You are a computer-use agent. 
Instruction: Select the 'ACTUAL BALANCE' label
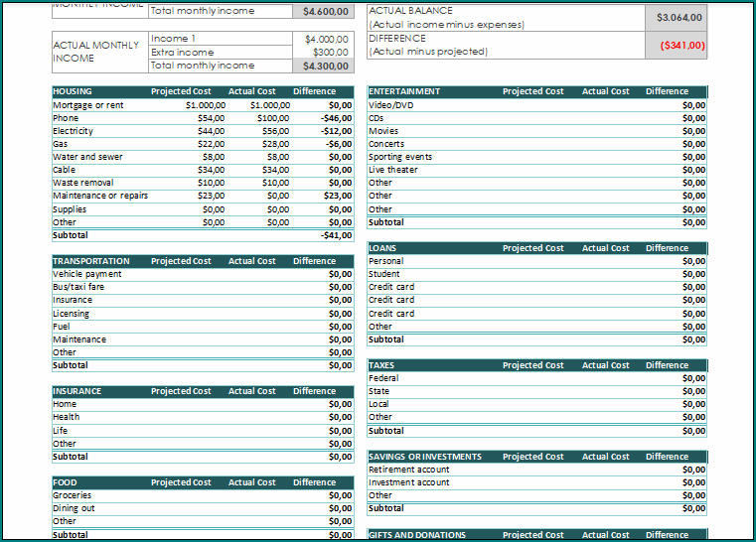(411, 11)
